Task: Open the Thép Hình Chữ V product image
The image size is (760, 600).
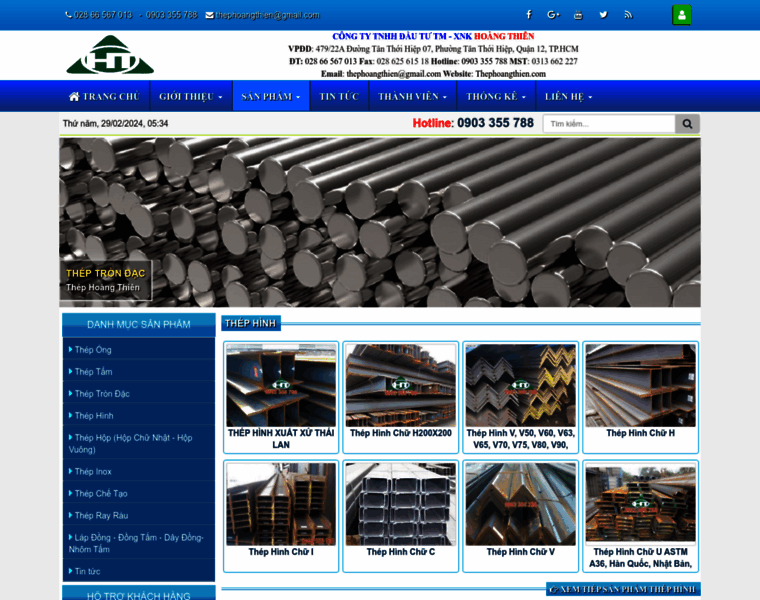Action: [521, 504]
